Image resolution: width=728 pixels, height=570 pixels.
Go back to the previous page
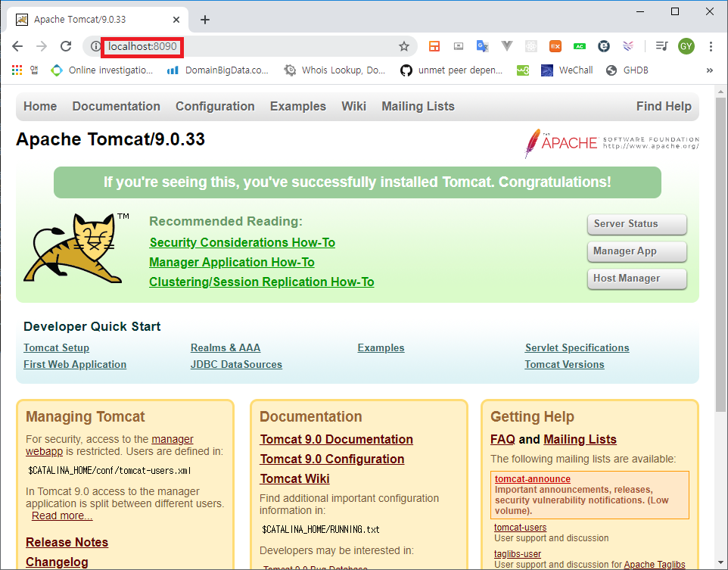(x=17, y=46)
